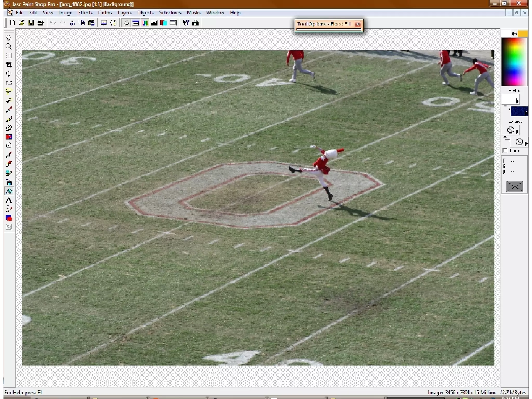Viewport: 532px width, 399px height.
Task: Toggle the Layer Palette toolbar button
Action: (163, 23)
